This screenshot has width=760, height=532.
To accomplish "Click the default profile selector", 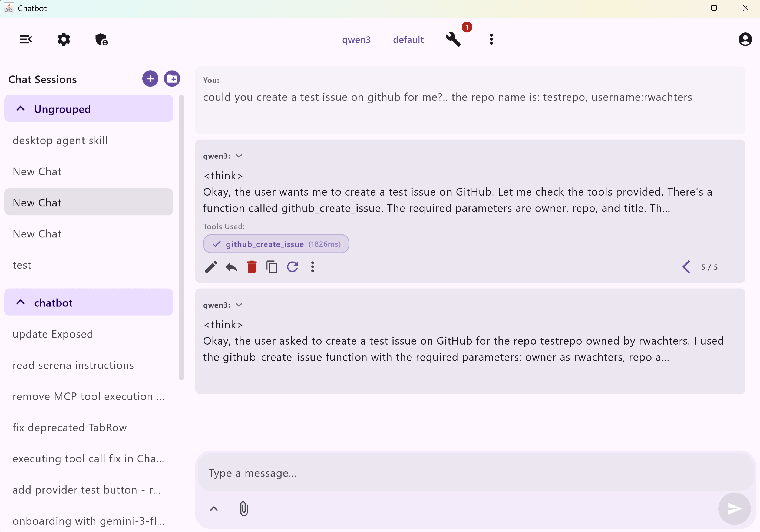I will click(x=408, y=40).
